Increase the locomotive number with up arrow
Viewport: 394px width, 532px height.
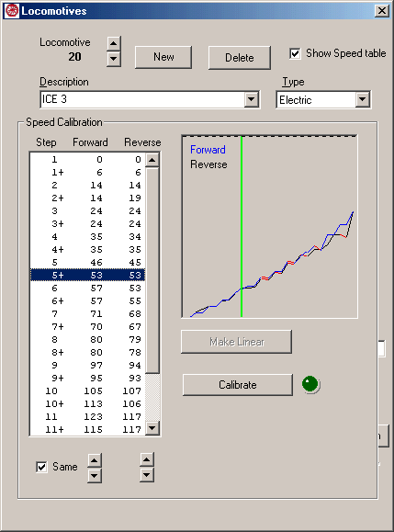[x=114, y=43]
